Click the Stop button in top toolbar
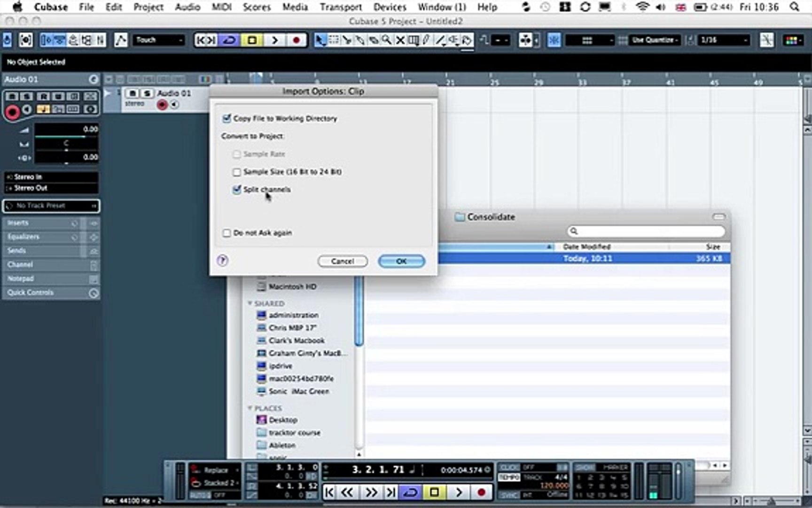This screenshot has width=812, height=508. tap(252, 40)
